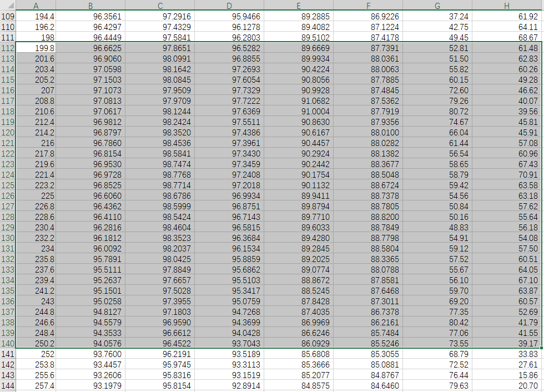Viewport: 544px width, 392px height.
Task: Select row 120 header
Action: [8, 133]
